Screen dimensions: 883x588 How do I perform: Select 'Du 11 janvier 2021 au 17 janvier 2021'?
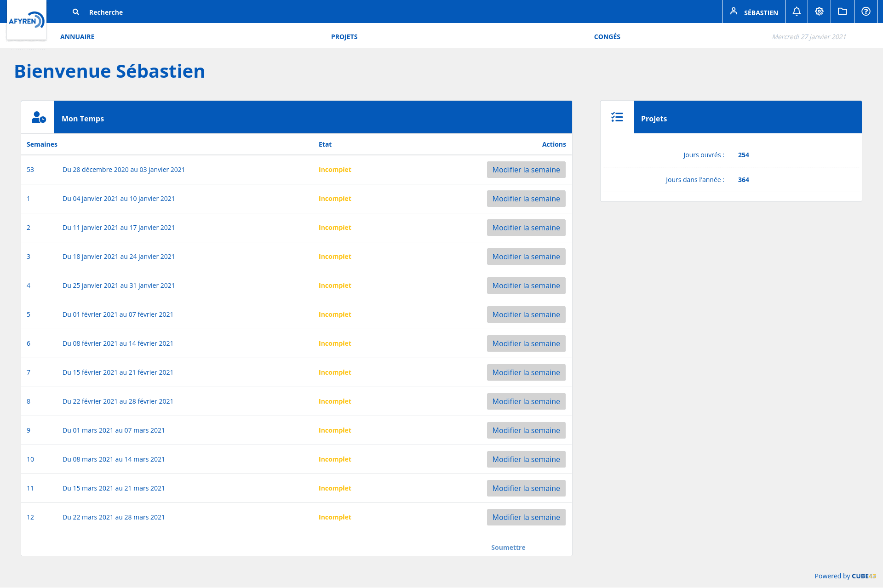(x=119, y=228)
